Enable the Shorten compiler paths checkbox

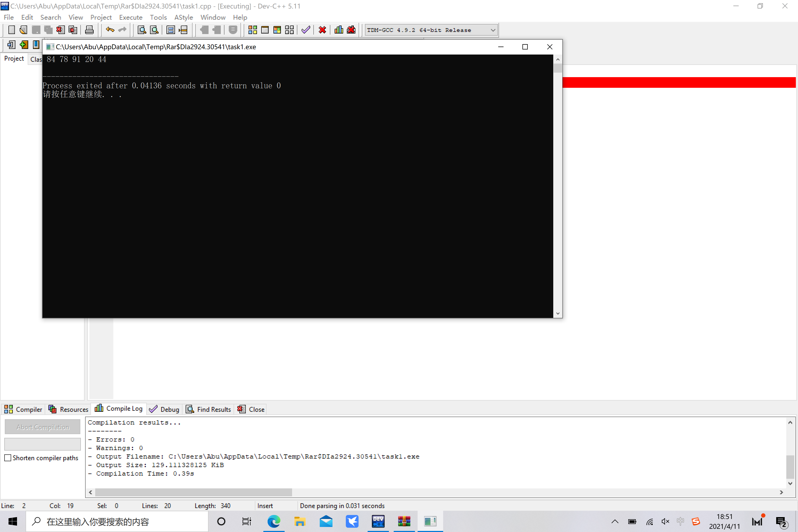[x=8, y=458]
